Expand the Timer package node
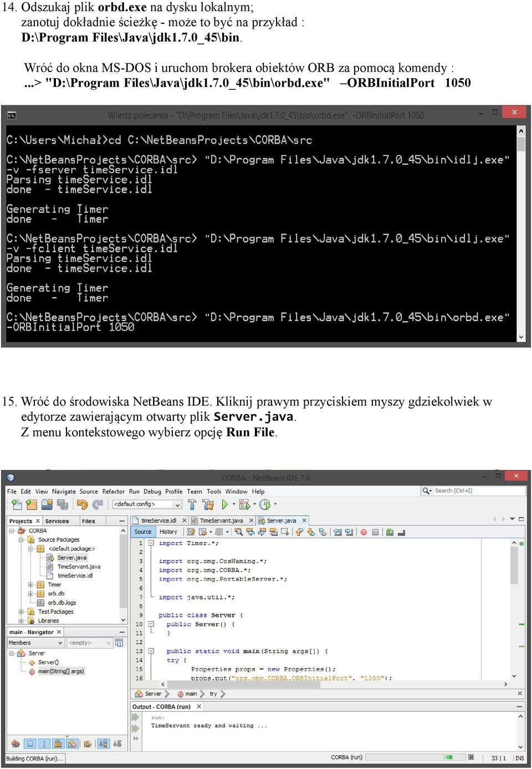This screenshot has height=769, width=532. tap(30, 584)
